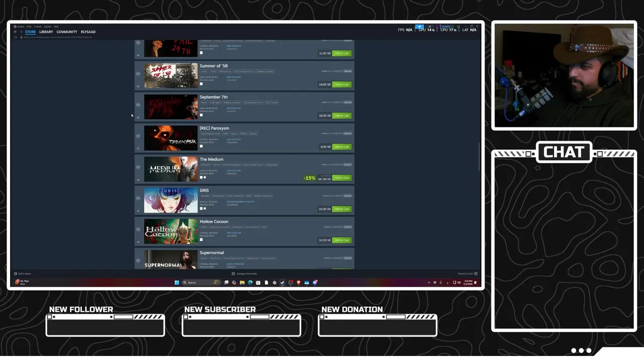Screen dimensions: 644x362
Task: Open Friends & Chat in Steam footer
Action: 467,274
